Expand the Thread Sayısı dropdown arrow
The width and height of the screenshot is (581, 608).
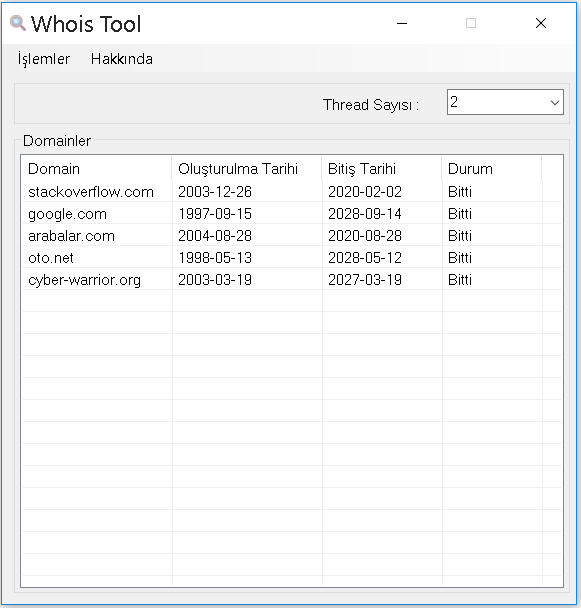click(x=555, y=102)
